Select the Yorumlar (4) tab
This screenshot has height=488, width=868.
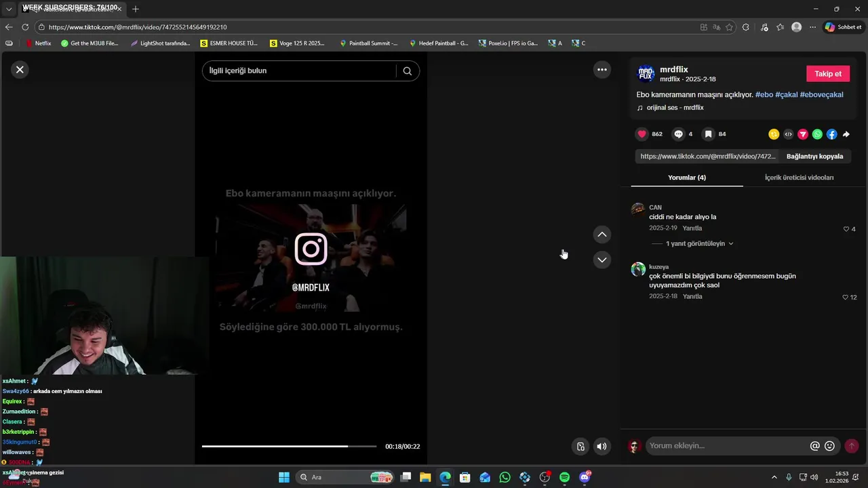click(687, 178)
